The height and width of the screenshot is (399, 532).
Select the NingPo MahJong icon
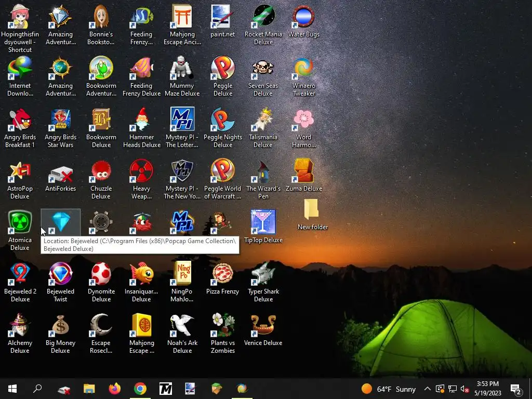tap(182, 273)
